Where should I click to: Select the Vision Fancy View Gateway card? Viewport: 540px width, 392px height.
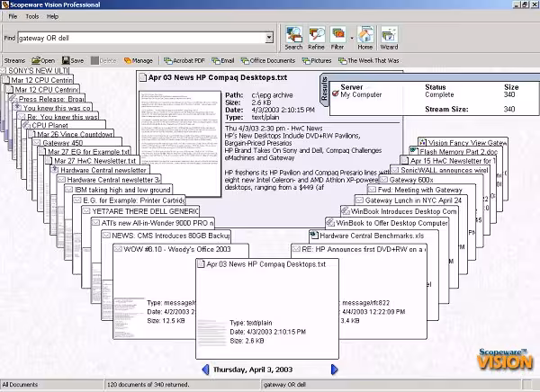click(x=463, y=142)
